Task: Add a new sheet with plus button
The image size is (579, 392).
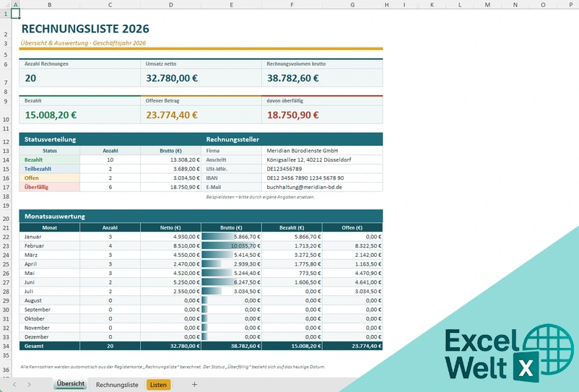Action: coord(194,385)
